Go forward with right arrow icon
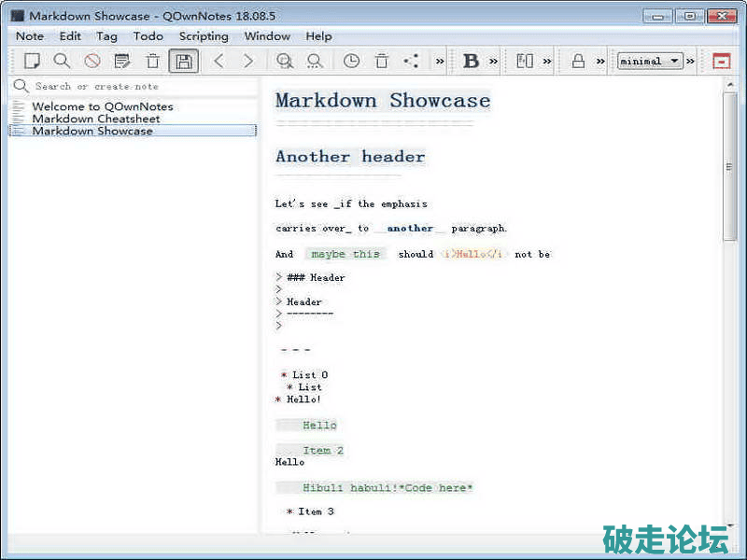 (248, 62)
